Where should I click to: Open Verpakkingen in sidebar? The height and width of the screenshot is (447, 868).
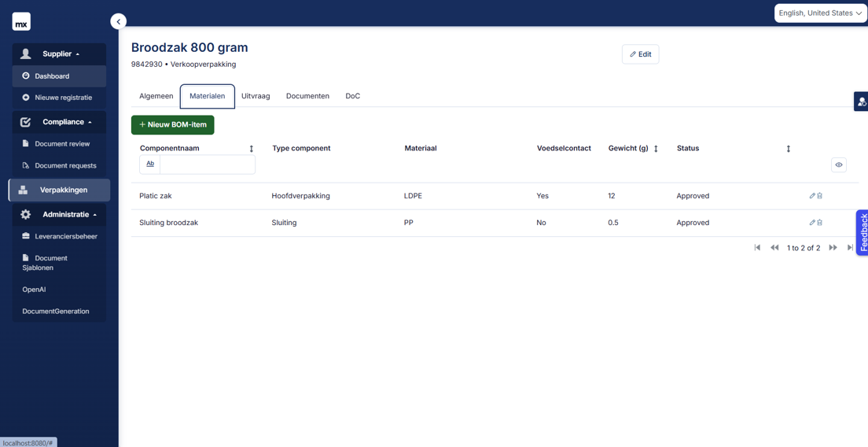tap(59, 190)
